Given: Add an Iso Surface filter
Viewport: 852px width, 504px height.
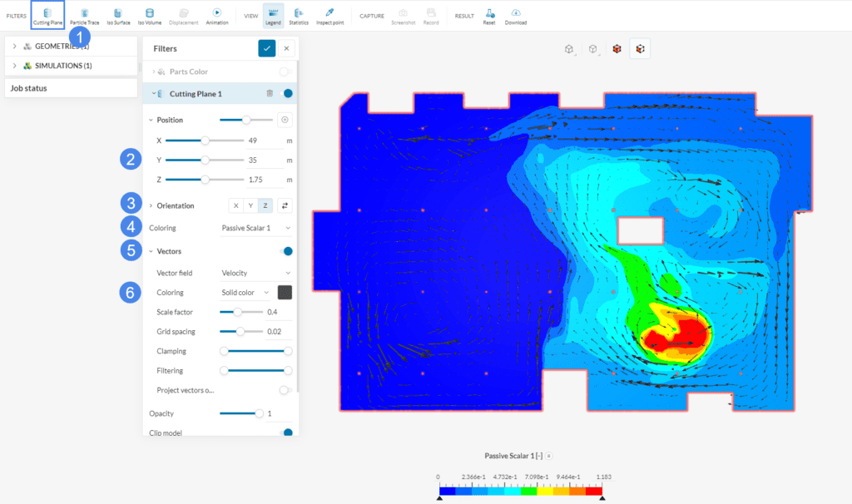Looking at the screenshot, I should click(119, 15).
